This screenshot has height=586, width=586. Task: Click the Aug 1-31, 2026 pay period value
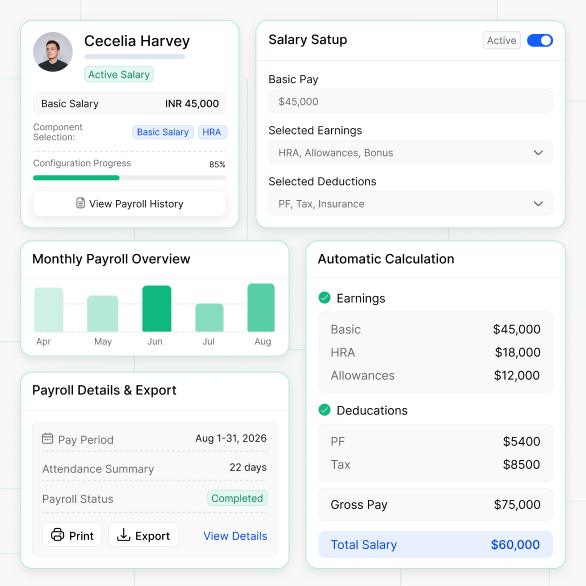click(231, 438)
